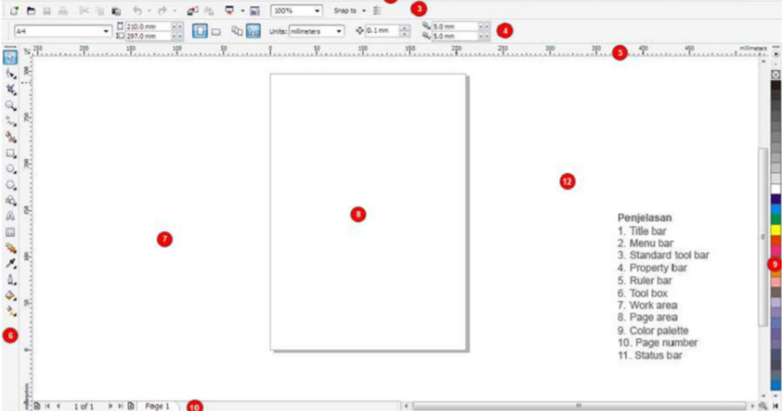
Task: Open Options via Snap to adjacent icon
Action: [x=378, y=10]
